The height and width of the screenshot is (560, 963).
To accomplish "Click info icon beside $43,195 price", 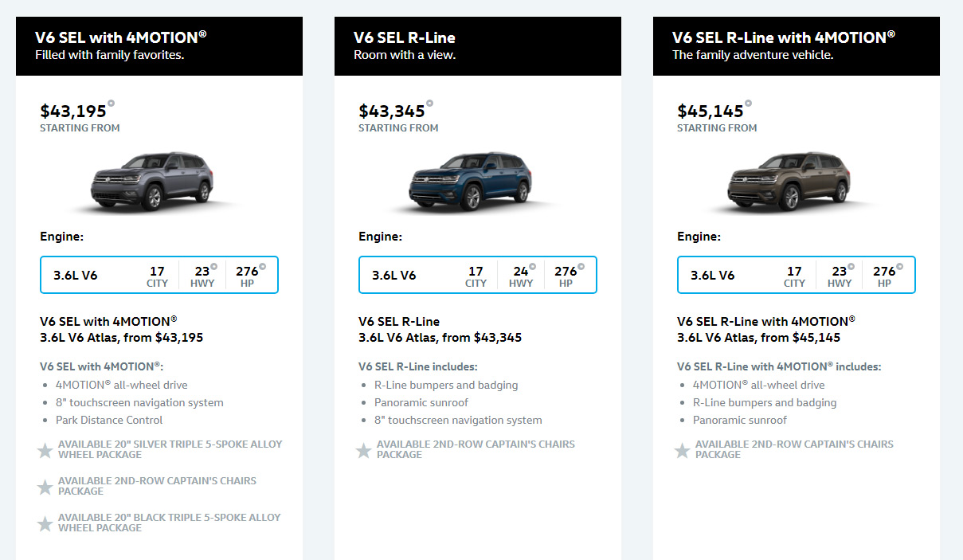I will (x=111, y=103).
